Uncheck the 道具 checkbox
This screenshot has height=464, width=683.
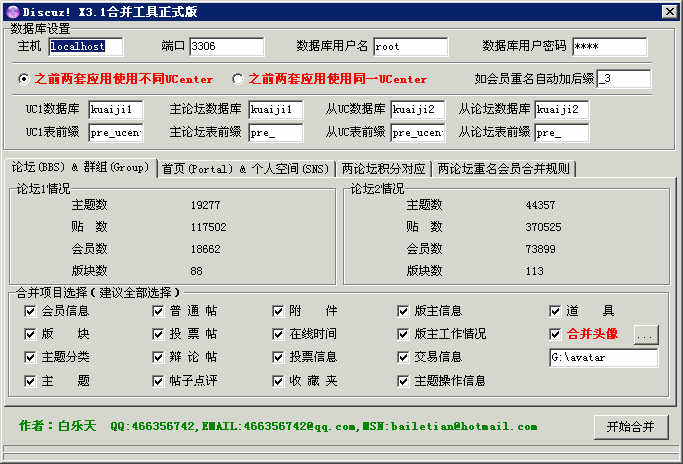click(x=556, y=311)
